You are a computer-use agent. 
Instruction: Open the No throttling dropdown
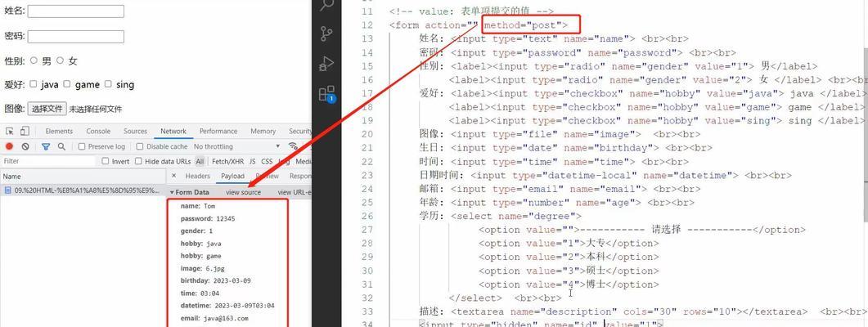tap(237, 146)
